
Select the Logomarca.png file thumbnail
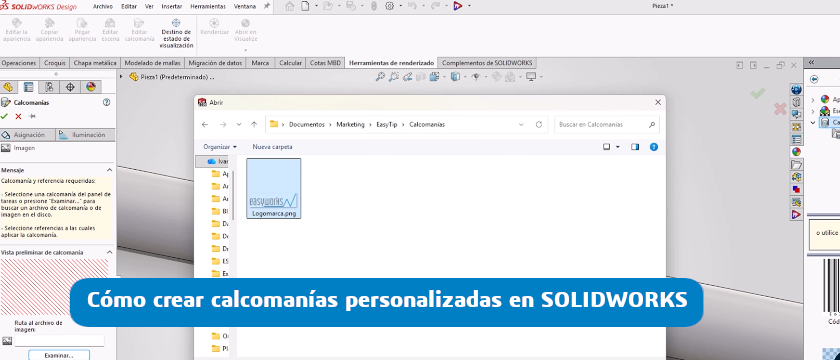click(x=274, y=188)
